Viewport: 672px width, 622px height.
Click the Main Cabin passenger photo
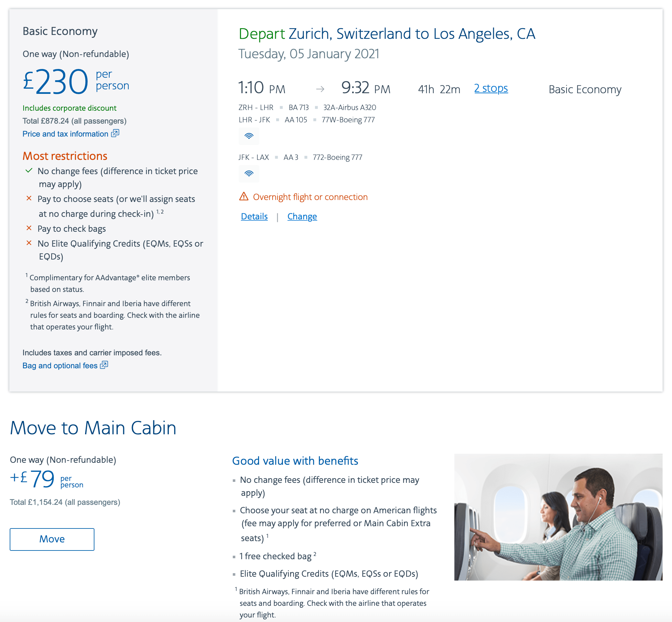tap(558, 516)
